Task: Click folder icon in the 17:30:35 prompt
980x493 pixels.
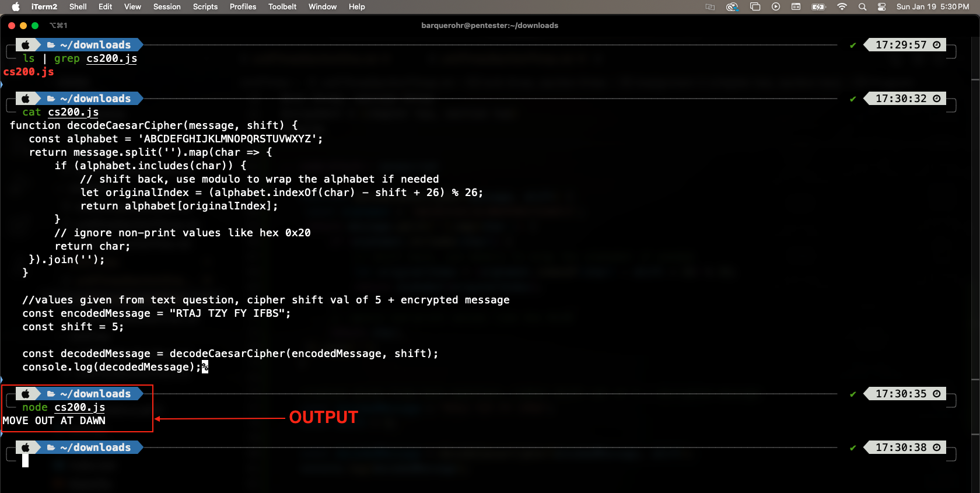Action: [x=51, y=394]
